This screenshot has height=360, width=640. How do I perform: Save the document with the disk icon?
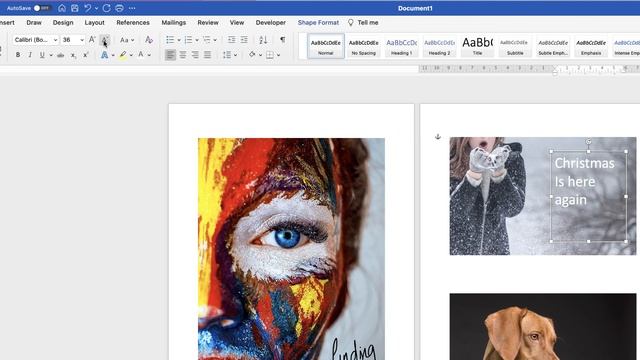point(75,8)
